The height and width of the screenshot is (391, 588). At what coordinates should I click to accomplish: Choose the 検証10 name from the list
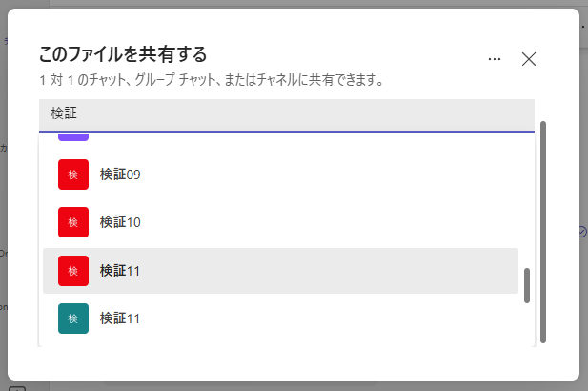120,222
